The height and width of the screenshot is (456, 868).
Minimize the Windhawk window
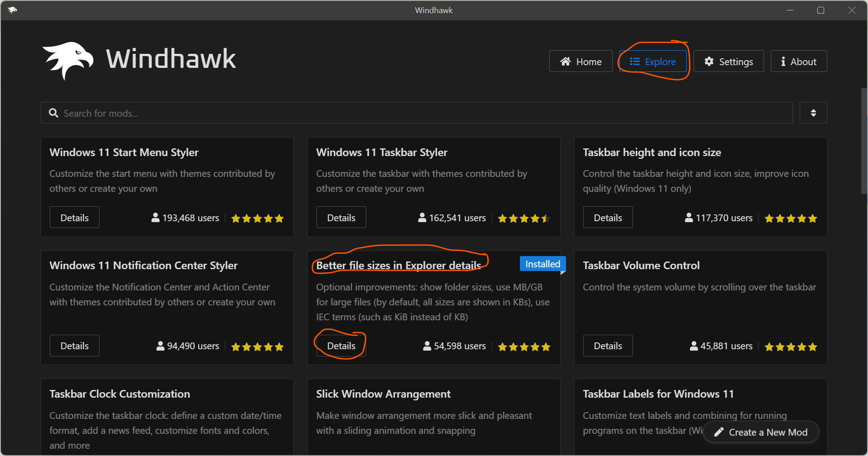pos(790,10)
